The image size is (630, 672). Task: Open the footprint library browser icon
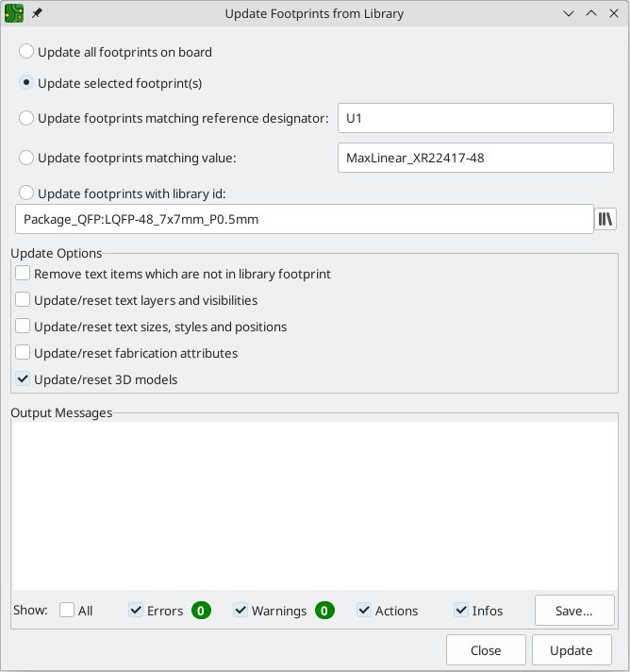coord(605,219)
